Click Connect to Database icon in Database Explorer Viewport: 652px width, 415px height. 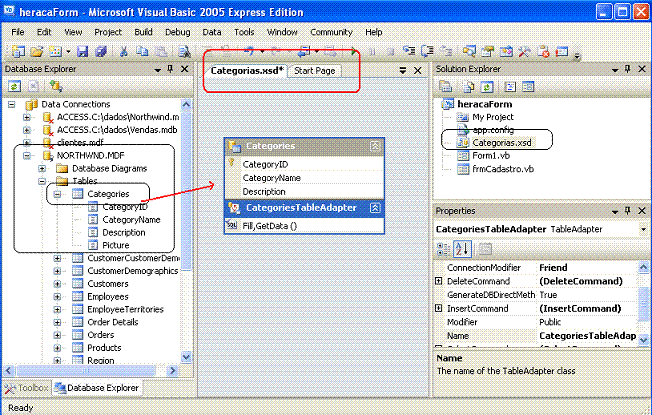pos(55,86)
